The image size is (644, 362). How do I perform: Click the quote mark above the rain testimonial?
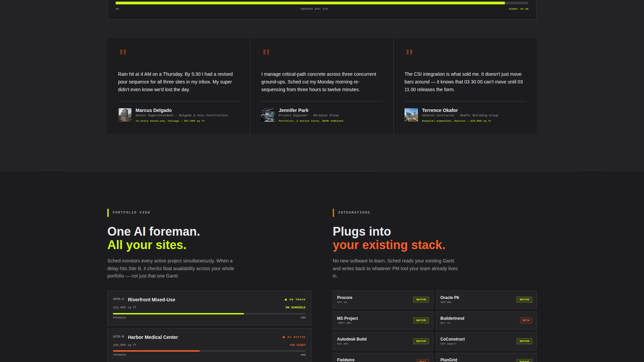click(123, 52)
